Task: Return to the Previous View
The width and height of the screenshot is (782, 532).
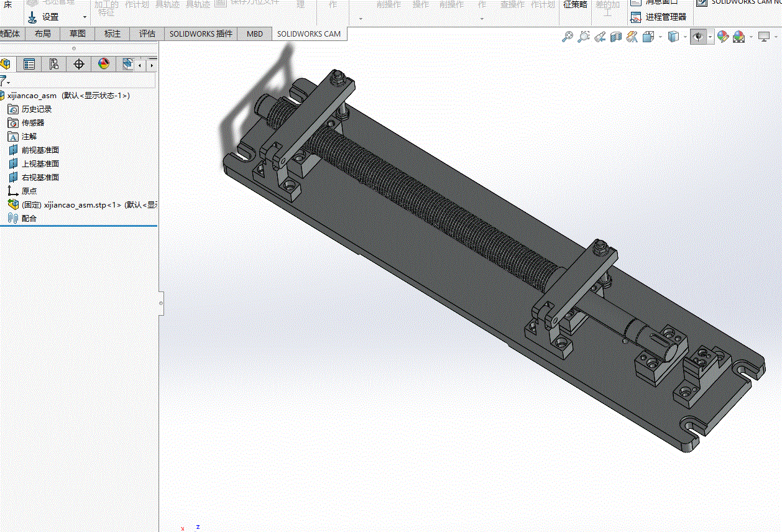Action: (x=599, y=37)
